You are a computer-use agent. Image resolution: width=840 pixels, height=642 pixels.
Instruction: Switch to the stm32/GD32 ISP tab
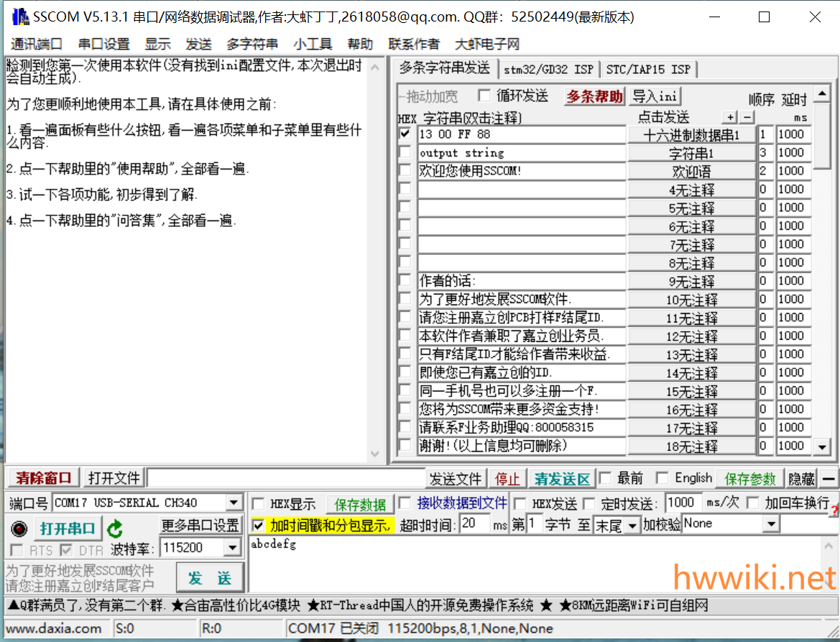pyautogui.click(x=548, y=69)
